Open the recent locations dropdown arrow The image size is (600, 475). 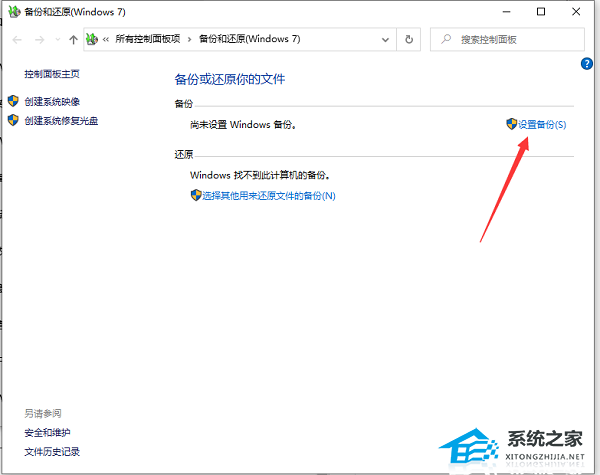[x=56, y=40]
